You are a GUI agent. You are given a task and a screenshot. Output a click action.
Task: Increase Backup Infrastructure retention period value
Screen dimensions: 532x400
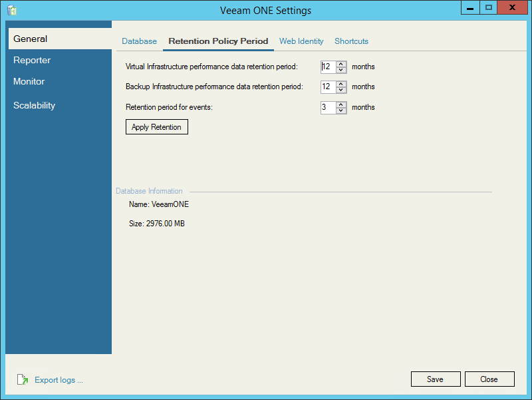click(x=341, y=84)
